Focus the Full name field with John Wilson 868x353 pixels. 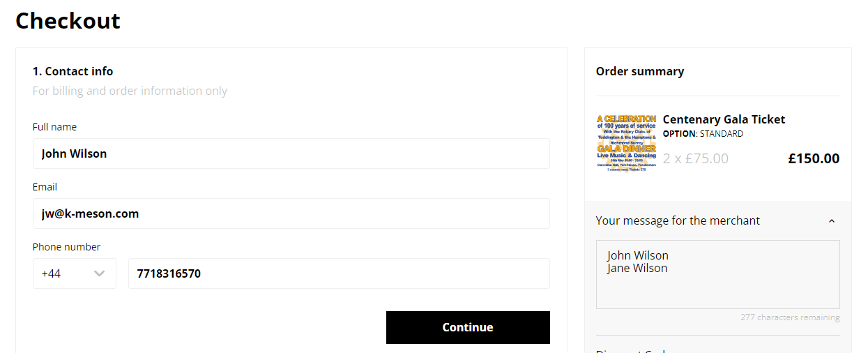point(291,153)
